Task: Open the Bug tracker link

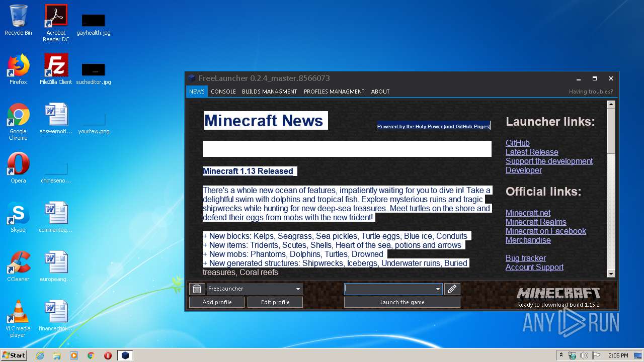Action: pos(526,258)
